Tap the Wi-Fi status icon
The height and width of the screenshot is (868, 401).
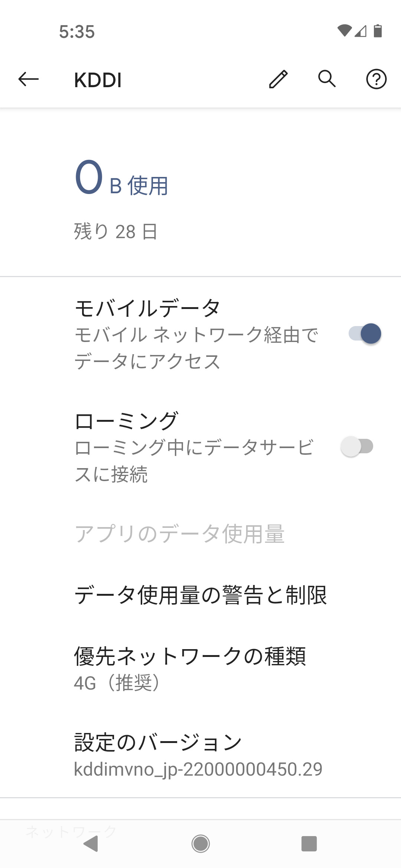344,31
